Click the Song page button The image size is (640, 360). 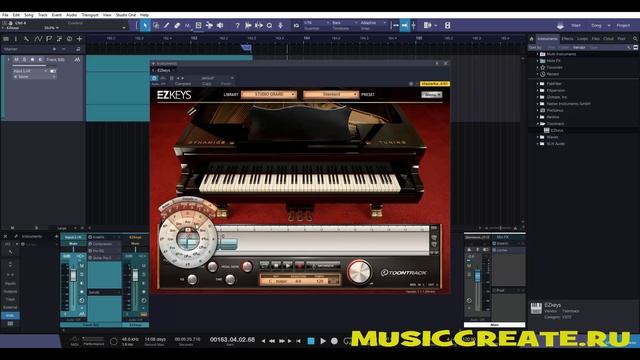596,25
